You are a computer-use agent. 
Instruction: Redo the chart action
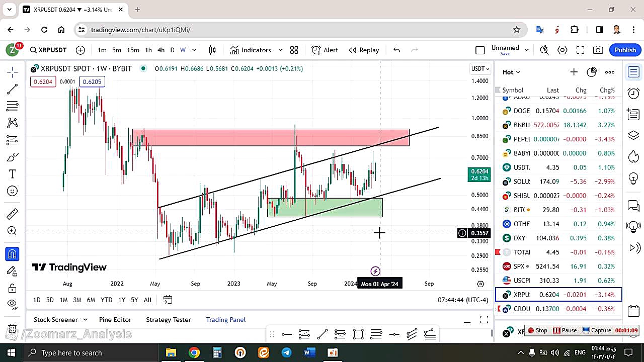[415, 50]
